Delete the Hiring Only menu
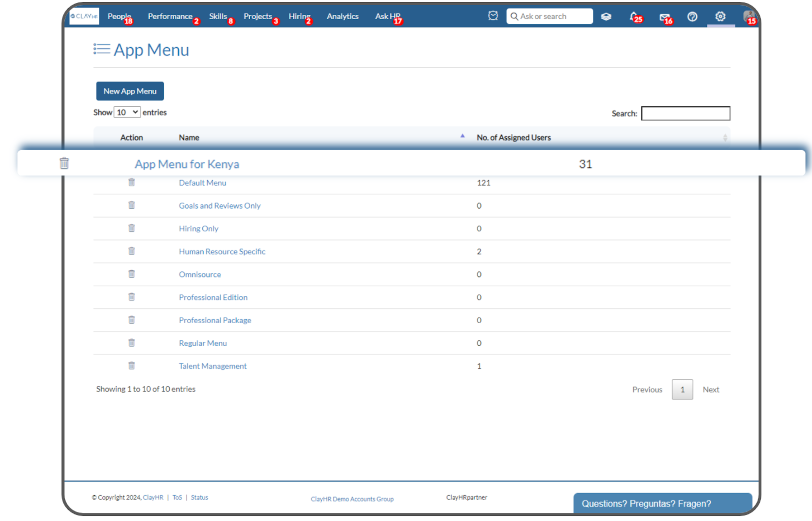Viewport: 812px width, 521px height. click(x=131, y=228)
